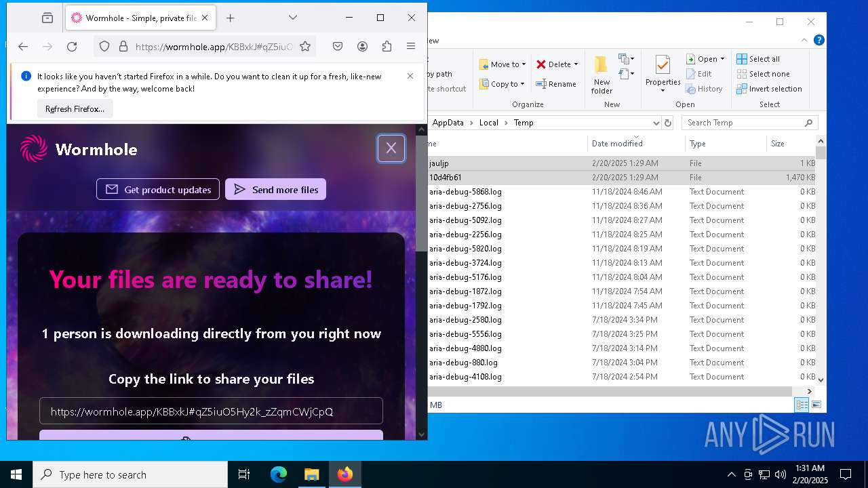Open Firefox account icon

coord(362,46)
